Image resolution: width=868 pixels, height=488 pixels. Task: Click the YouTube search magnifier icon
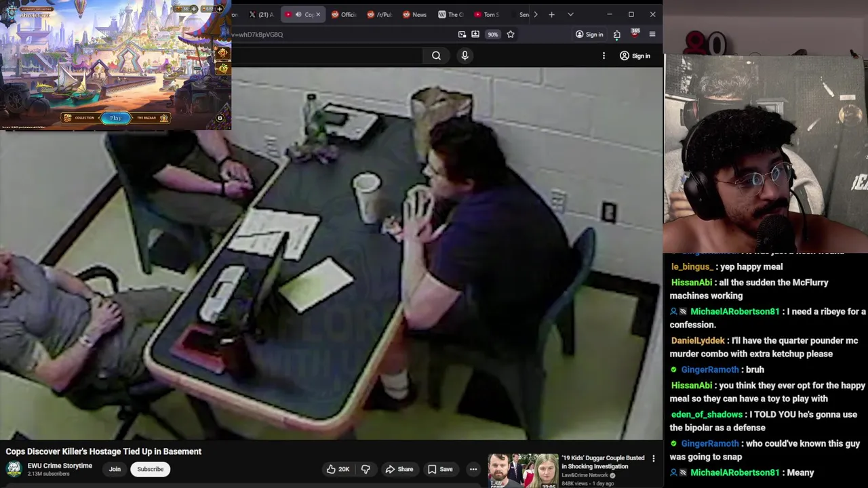point(436,56)
